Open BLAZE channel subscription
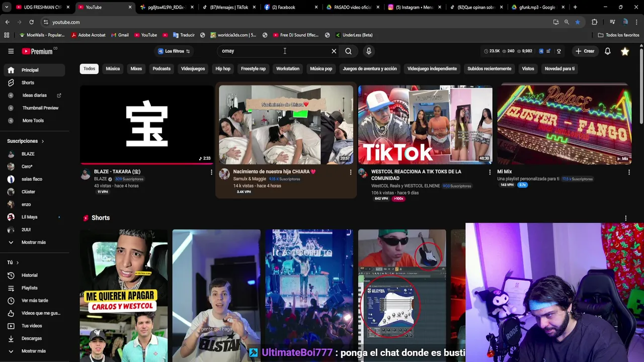Viewport: 644px width, 362px height. [x=34, y=154]
